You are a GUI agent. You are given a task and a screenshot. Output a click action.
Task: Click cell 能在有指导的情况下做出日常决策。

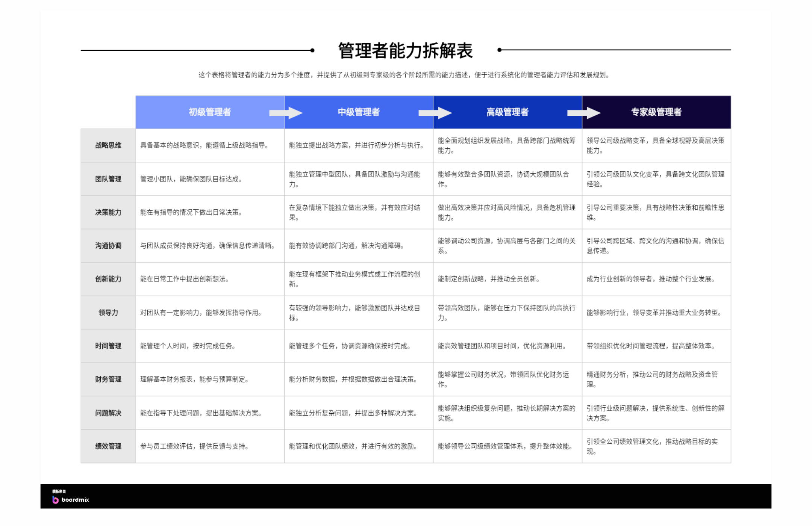tap(210, 212)
